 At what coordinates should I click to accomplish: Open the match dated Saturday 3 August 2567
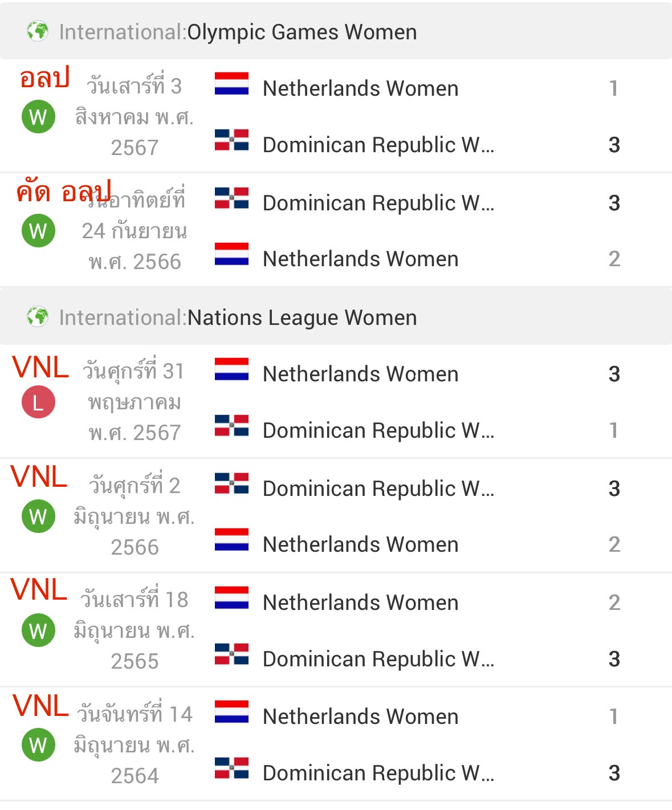point(336,116)
